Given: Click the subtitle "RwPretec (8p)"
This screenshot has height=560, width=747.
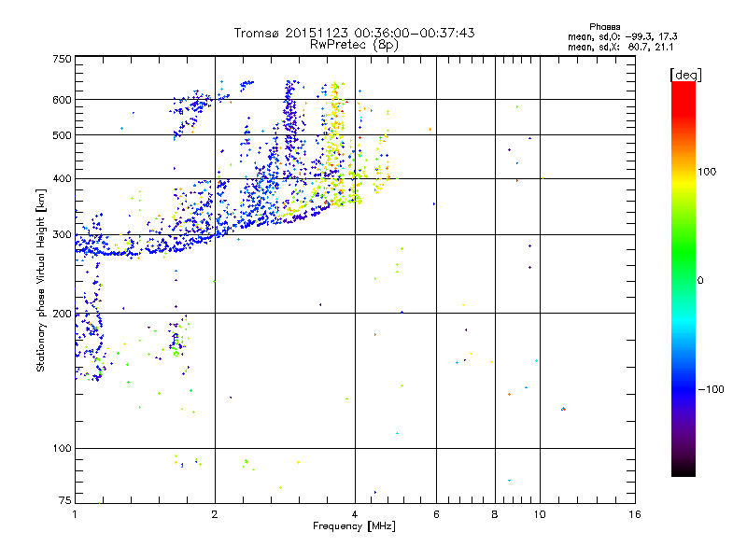Looking at the screenshot, I should point(354,45).
